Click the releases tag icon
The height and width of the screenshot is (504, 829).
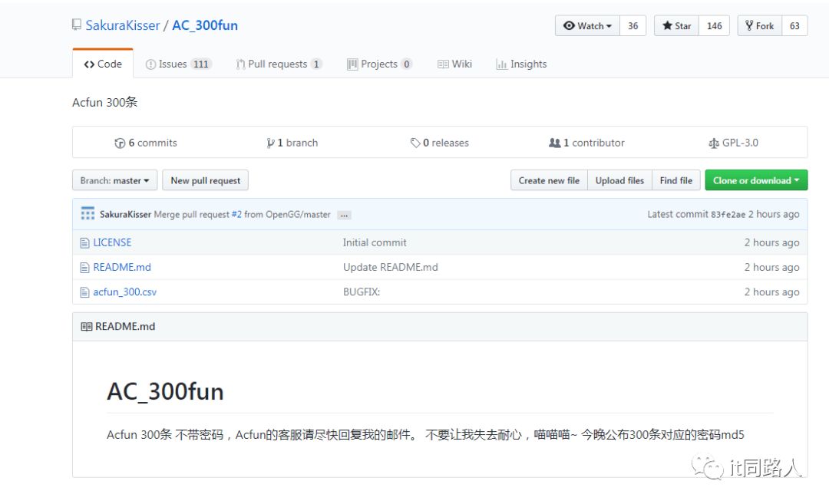pyautogui.click(x=415, y=143)
